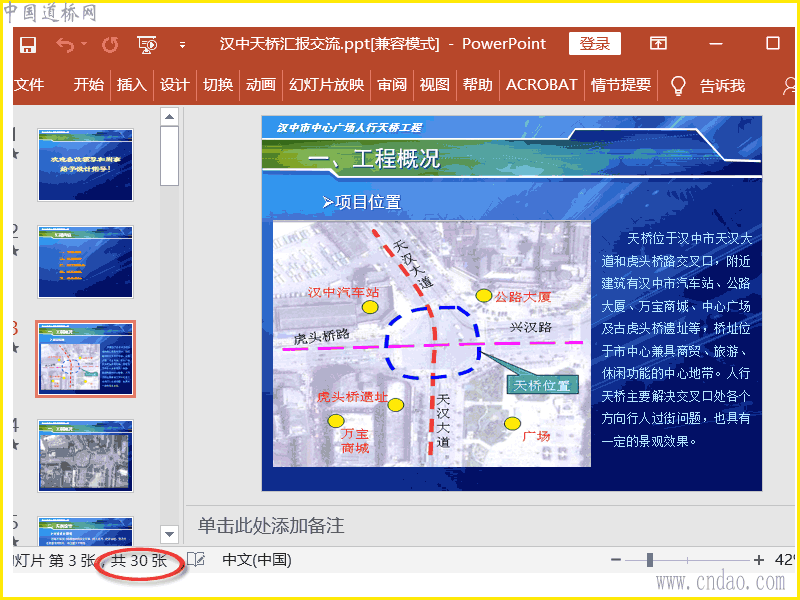Open the 审阅 tab
Image resolution: width=800 pixels, height=600 pixels.
click(x=392, y=85)
